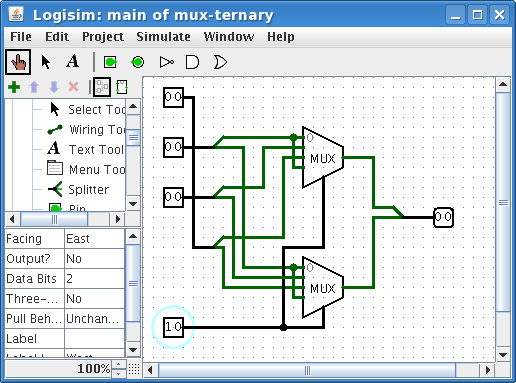Click explorer tree scrollbar up arrow
Image resolution: width=516 pixels, height=383 pixels.
[x=133, y=106]
